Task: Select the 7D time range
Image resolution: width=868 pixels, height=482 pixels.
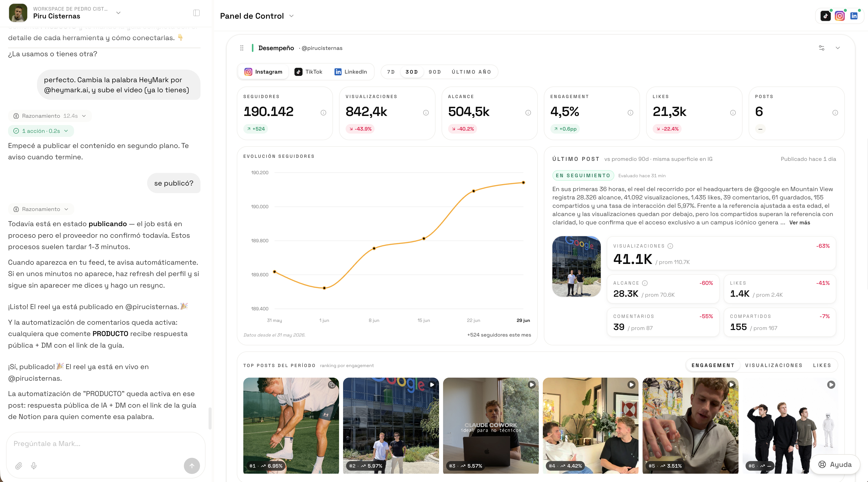Action: (x=391, y=72)
